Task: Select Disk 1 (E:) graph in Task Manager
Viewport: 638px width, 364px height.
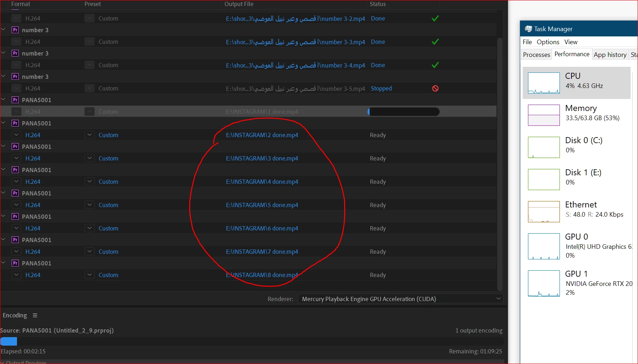Action: [544, 179]
